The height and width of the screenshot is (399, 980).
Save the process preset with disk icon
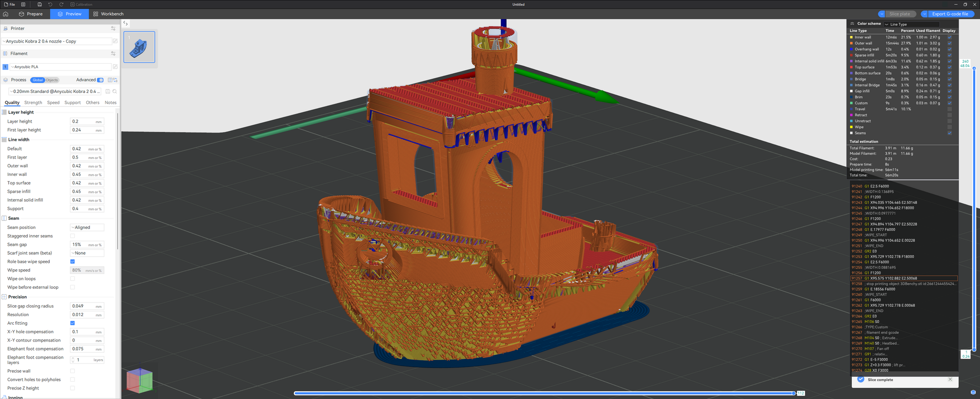tap(108, 91)
